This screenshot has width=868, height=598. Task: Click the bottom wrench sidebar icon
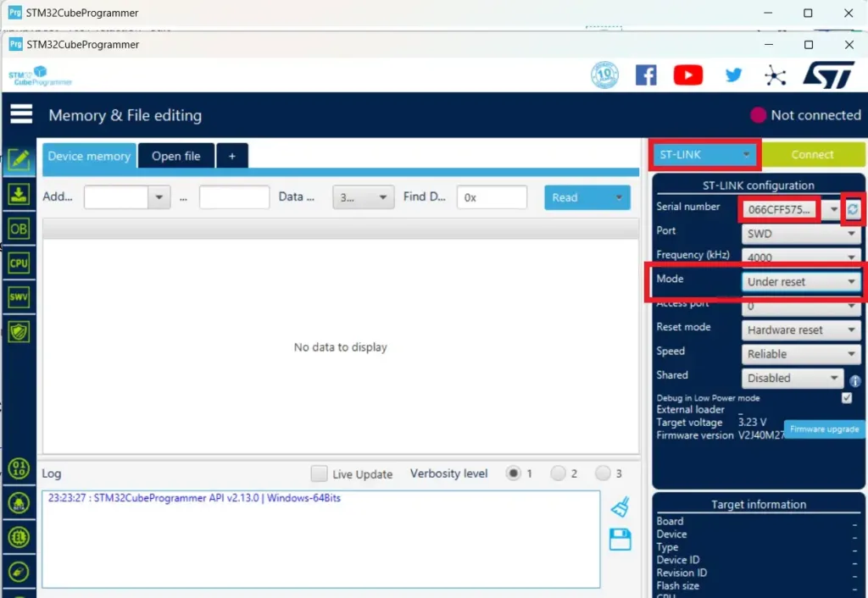tap(19, 572)
